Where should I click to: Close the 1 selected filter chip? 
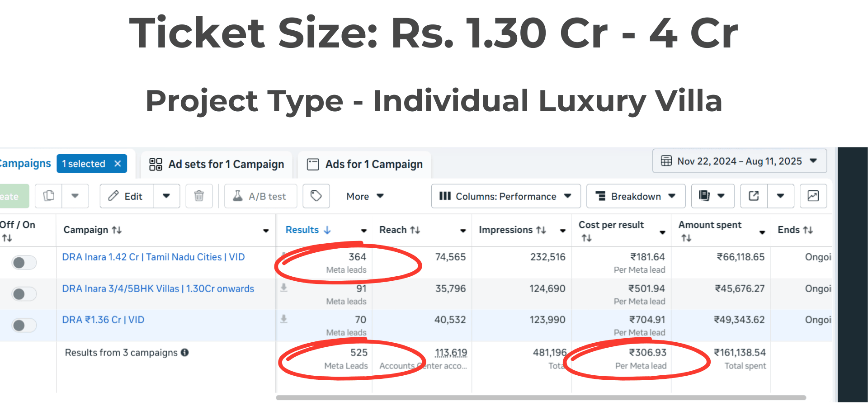pyautogui.click(x=118, y=164)
